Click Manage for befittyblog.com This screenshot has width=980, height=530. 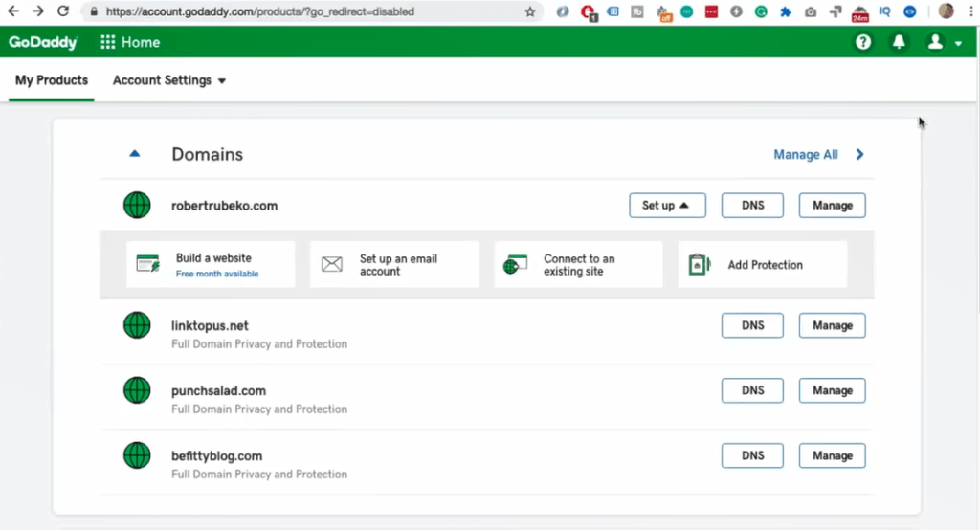(x=832, y=455)
